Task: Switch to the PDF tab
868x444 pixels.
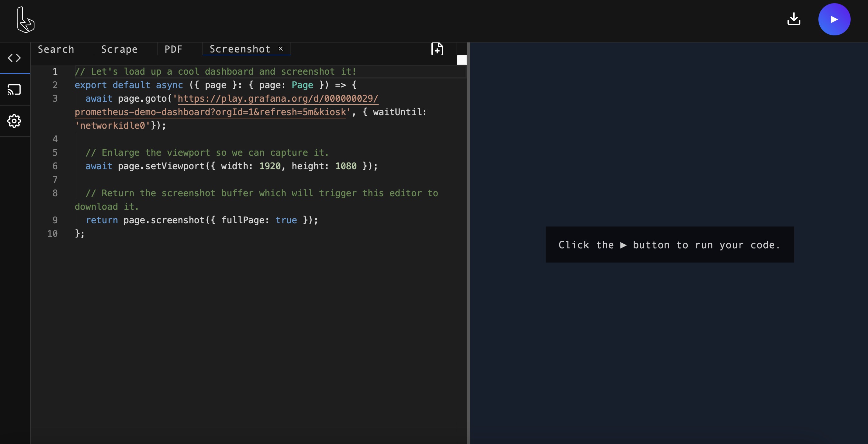Action: 173,49
